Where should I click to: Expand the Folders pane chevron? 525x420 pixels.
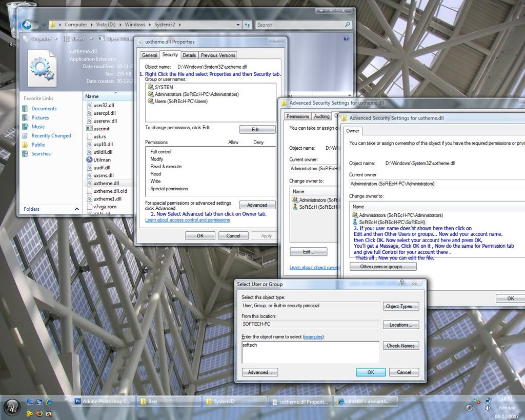(77, 209)
